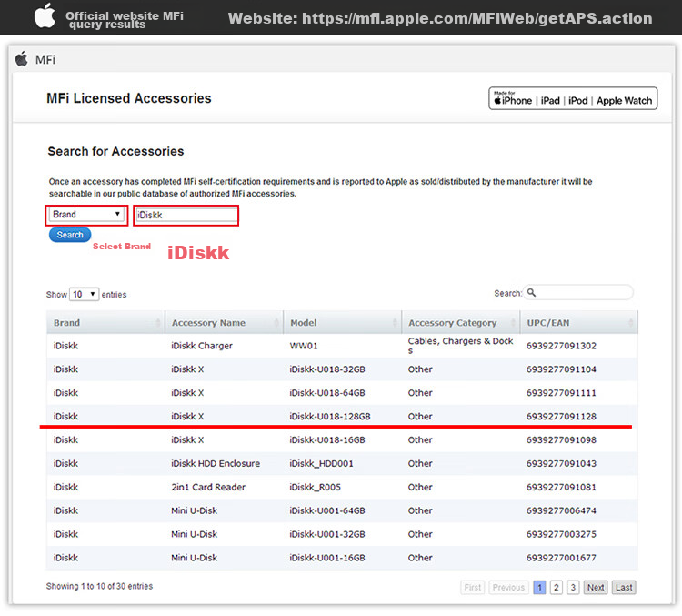Click the Cables, Chargers & Docks category cell
The width and height of the screenshot is (682, 616).
pyautogui.click(x=461, y=345)
